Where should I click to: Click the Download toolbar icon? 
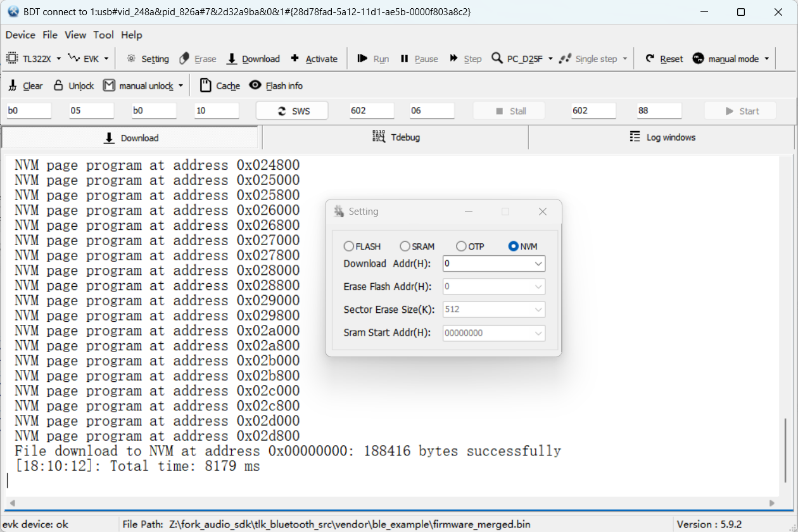(232, 59)
